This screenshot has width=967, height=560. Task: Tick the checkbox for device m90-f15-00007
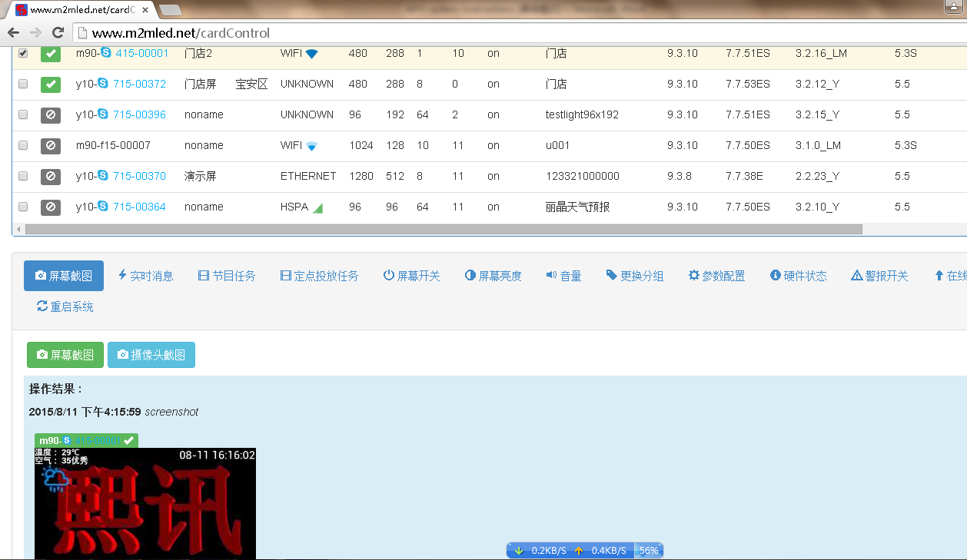[23, 146]
